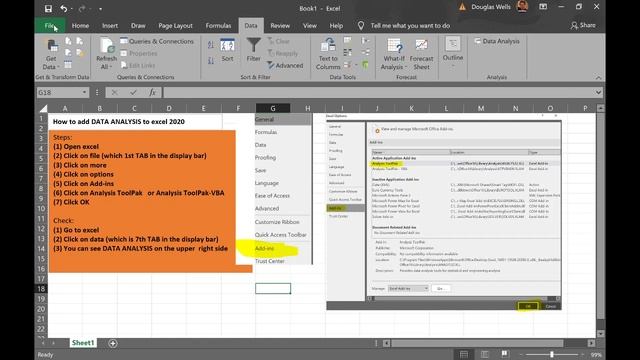
Task: Click the zoom in plus button
Action: (x=582, y=355)
